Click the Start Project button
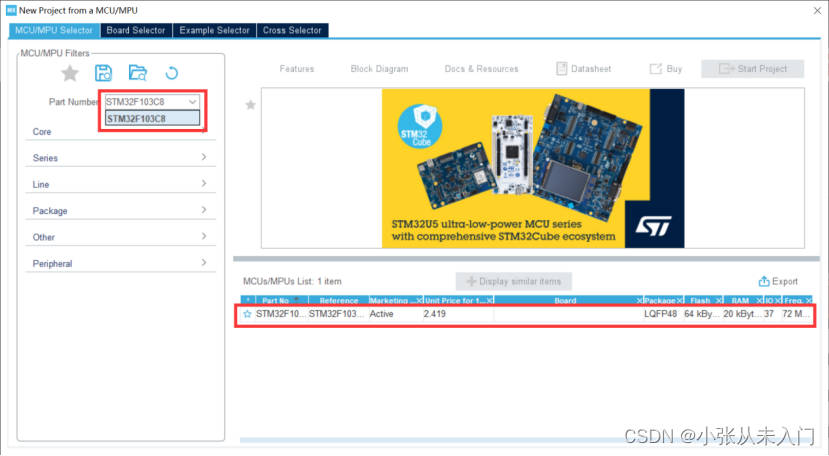The height and width of the screenshot is (456, 829). point(752,69)
